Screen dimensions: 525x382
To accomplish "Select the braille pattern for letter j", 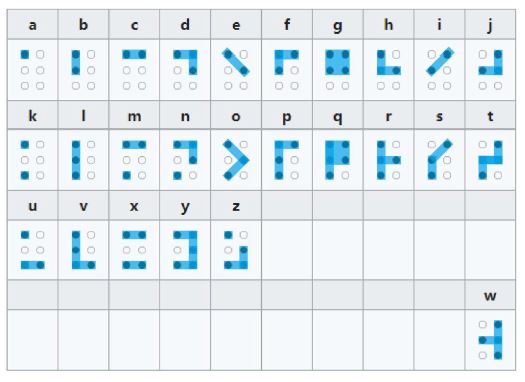I will 490,70.
